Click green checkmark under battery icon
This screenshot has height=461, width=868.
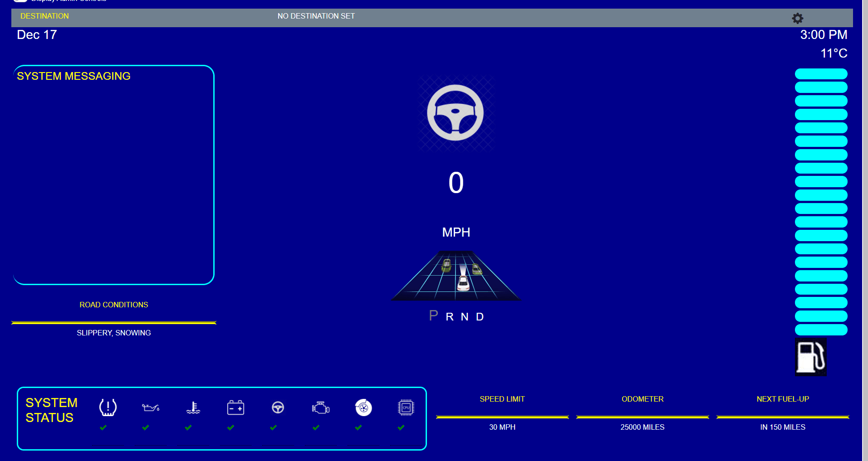point(230,427)
